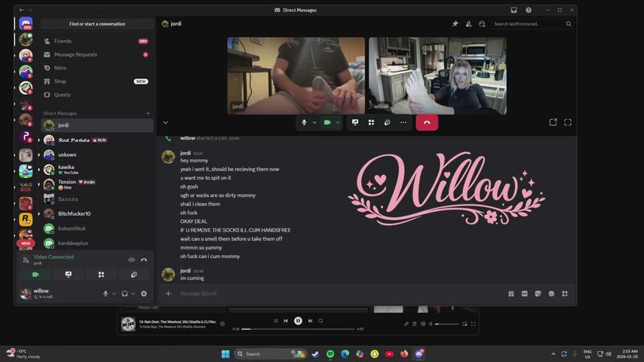This screenshot has height=362, width=644.
Task: Open soundboard from the Video Connected panel
Action: [134, 275]
